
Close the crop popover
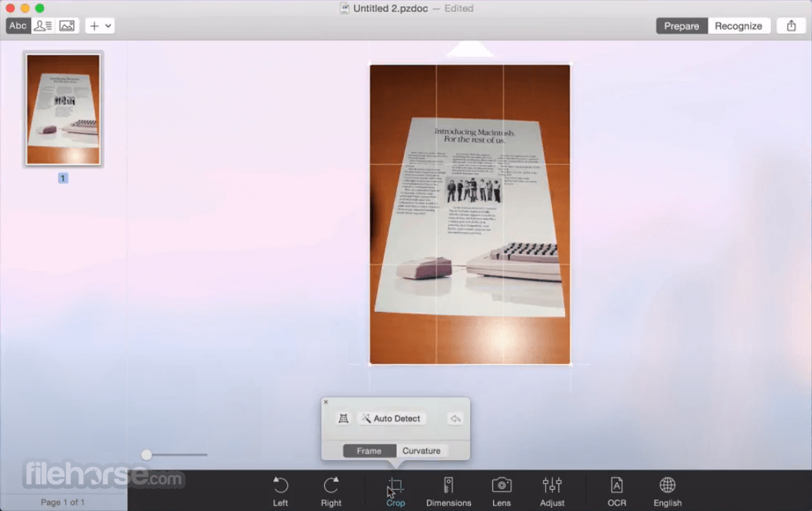coord(326,402)
